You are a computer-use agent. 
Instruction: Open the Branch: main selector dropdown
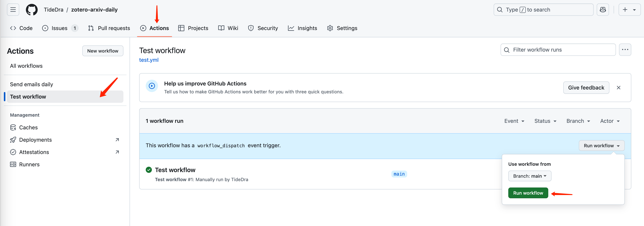[x=529, y=176]
